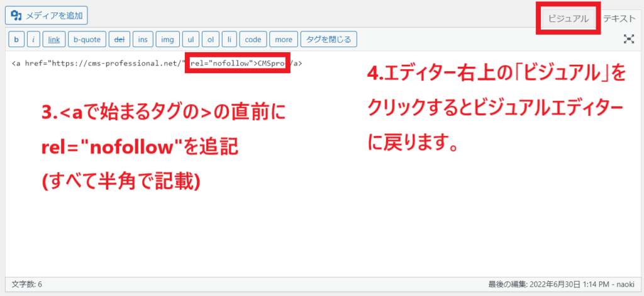Insert unordered list with ul button
Viewport: 644px width, 296px height.
click(191, 40)
